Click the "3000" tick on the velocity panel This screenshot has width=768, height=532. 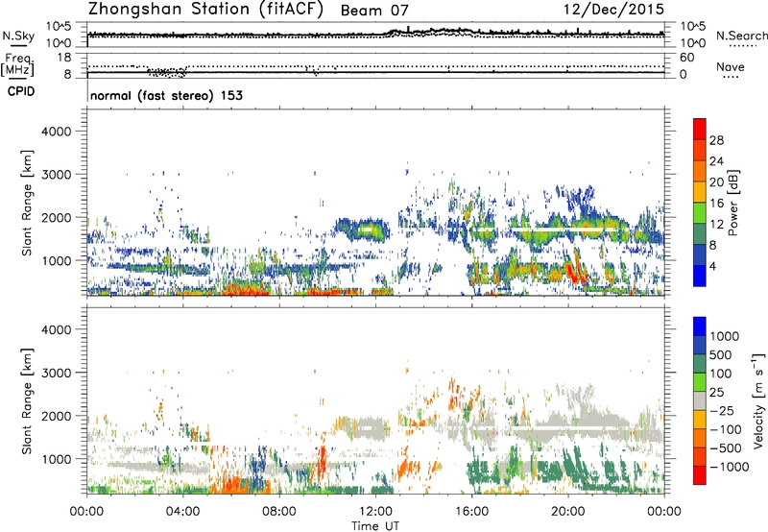point(56,373)
